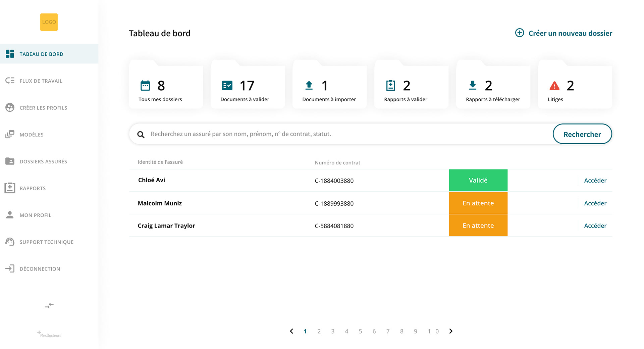The height and width of the screenshot is (349, 644).
Task: Click the Flux de travail sidebar icon
Action: 10,81
